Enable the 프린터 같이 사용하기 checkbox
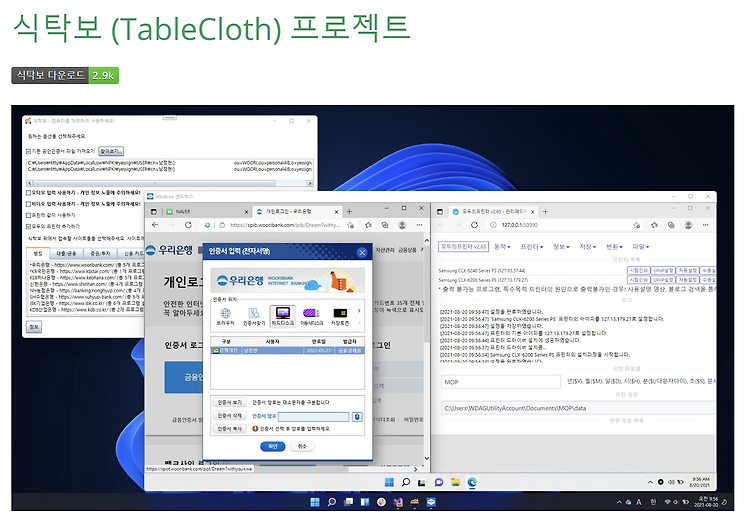 [29, 215]
